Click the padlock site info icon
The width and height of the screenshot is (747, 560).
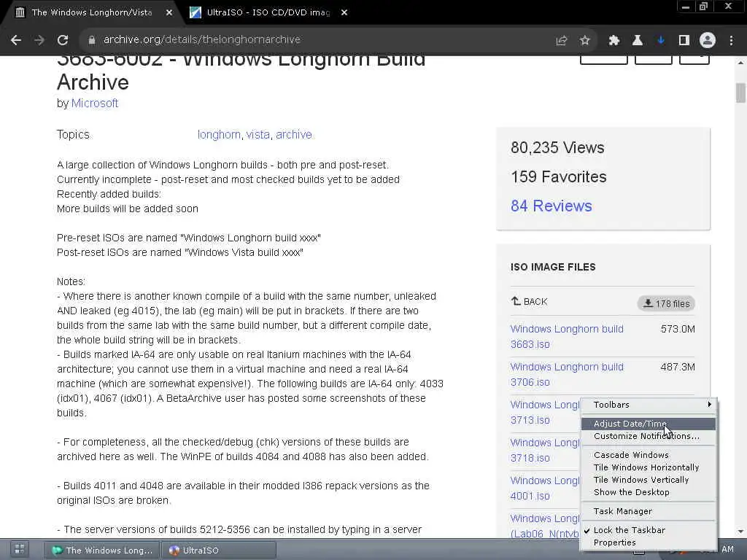(91, 40)
